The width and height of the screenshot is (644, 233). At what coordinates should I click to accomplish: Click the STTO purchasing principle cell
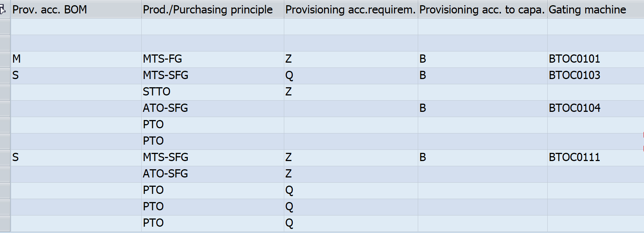[212, 92]
